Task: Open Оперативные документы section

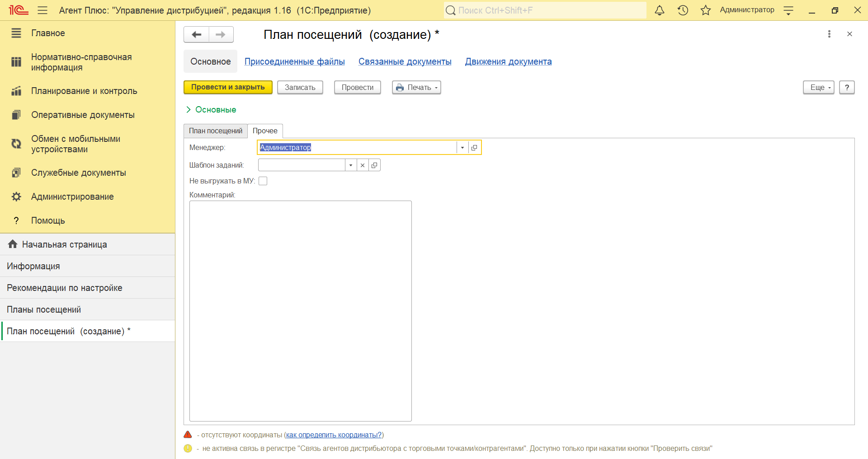Action: tap(87, 115)
